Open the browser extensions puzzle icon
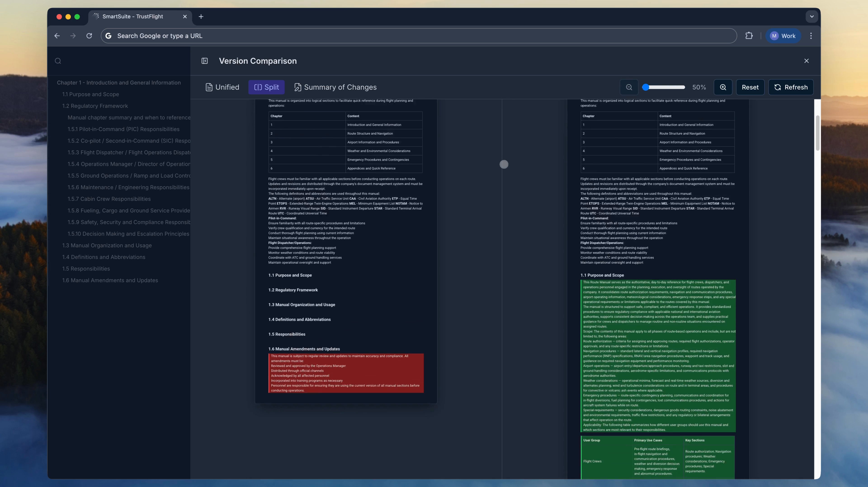Screen dimensions: 868x487 (x=749, y=36)
